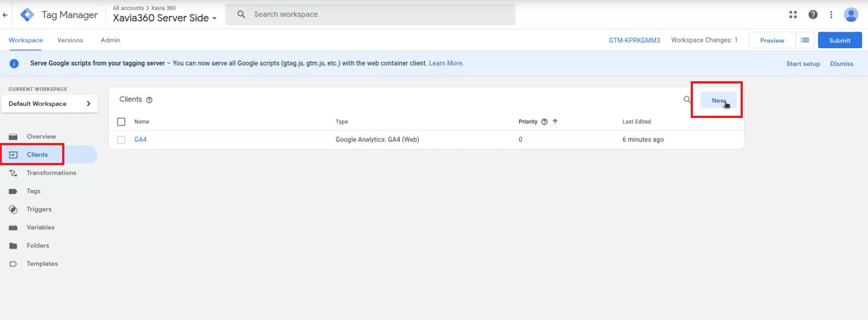Click the back arrow beside Tag Manager logo
Image resolution: width=868 pixels, height=320 pixels.
click(x=5, y=15)
